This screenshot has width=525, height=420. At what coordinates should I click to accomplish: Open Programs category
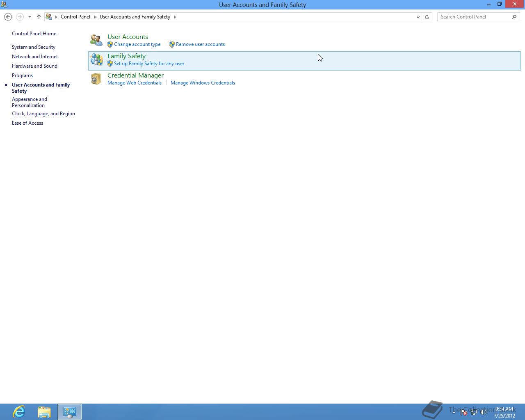22,75
